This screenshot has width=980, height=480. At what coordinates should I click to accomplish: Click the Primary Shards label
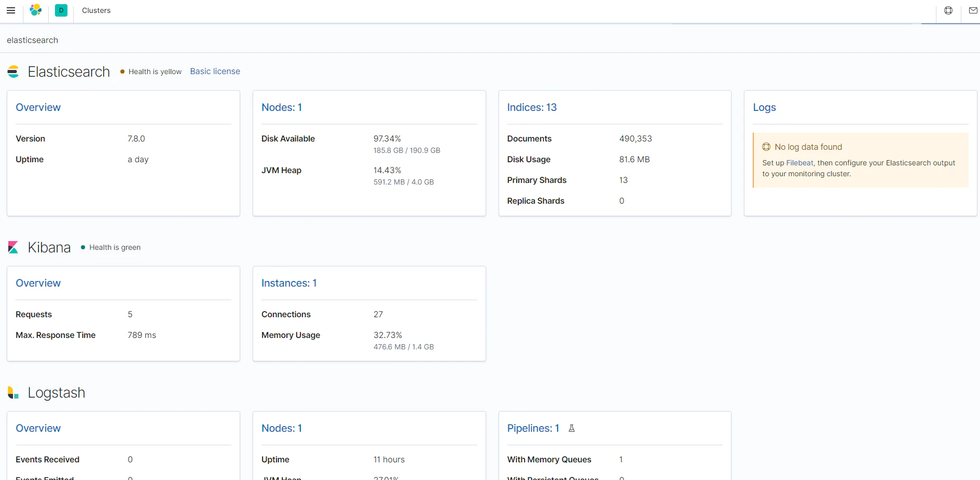click(x=537, y=180)
